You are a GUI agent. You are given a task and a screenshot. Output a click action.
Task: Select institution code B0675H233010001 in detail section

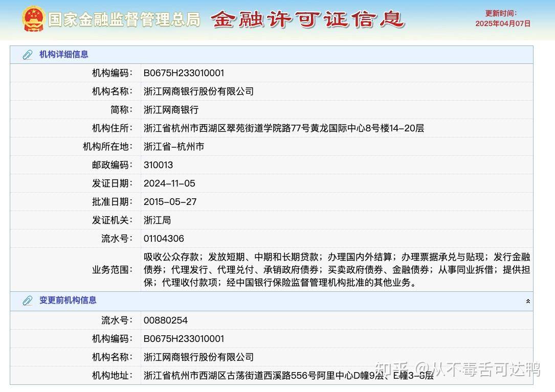pos(184,73)
